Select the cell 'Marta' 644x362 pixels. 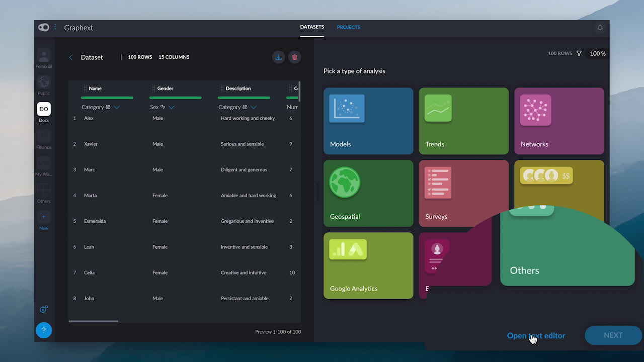click(90, 195)
